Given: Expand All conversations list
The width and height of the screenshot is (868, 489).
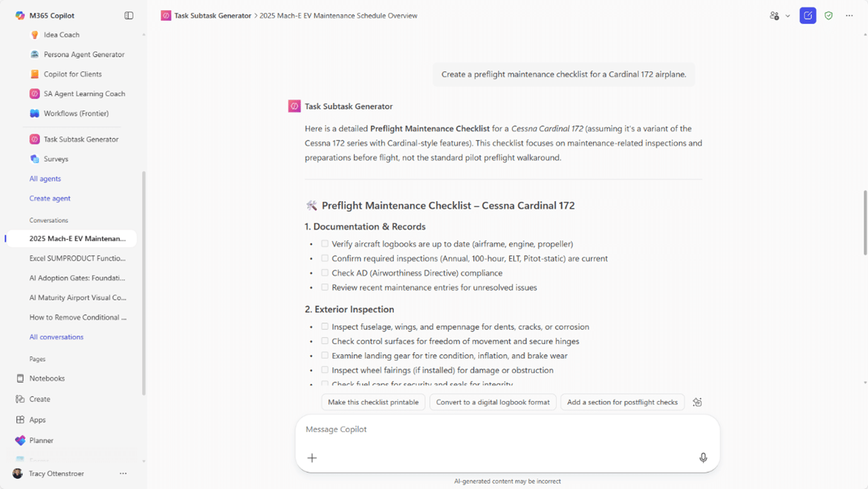Looking at the screenshot, I should click(x=56, y=337).
